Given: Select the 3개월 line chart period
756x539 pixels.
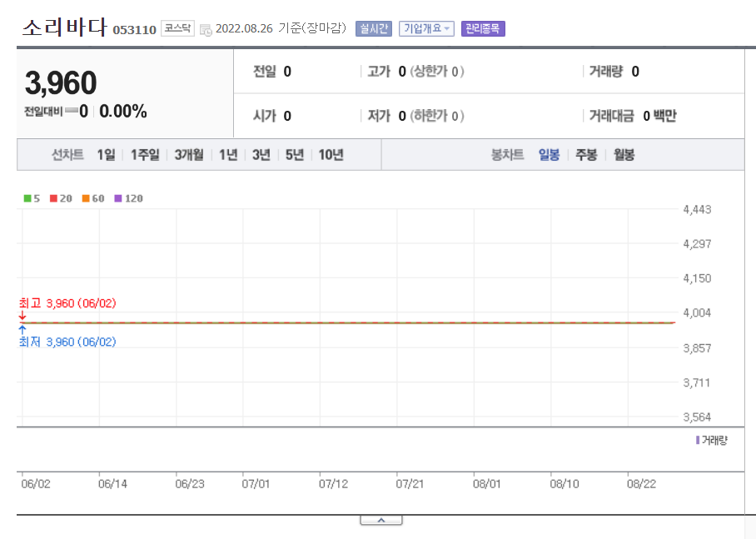Looking at the screenshot, I should tap(188, 155).
